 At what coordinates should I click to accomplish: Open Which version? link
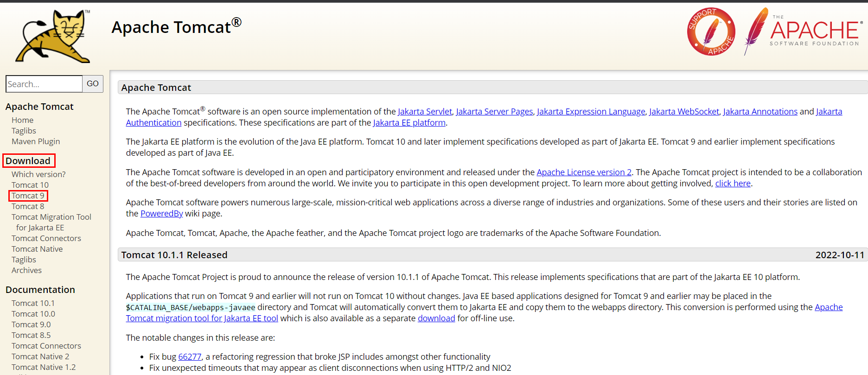click(x=38, y=174)
